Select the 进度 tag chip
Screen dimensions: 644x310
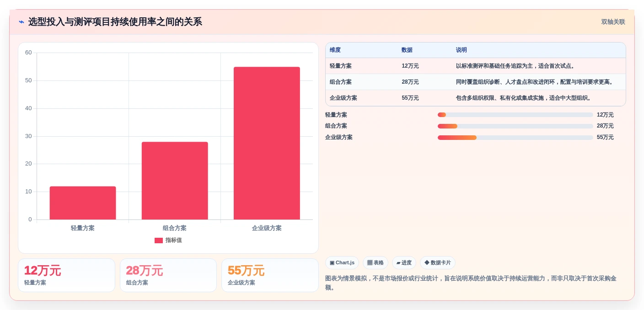(x=404, y=263)
